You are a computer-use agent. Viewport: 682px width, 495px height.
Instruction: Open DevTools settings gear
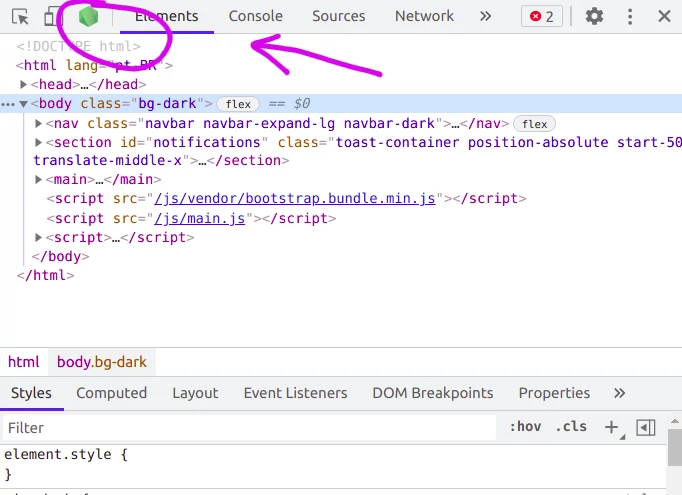594,17
